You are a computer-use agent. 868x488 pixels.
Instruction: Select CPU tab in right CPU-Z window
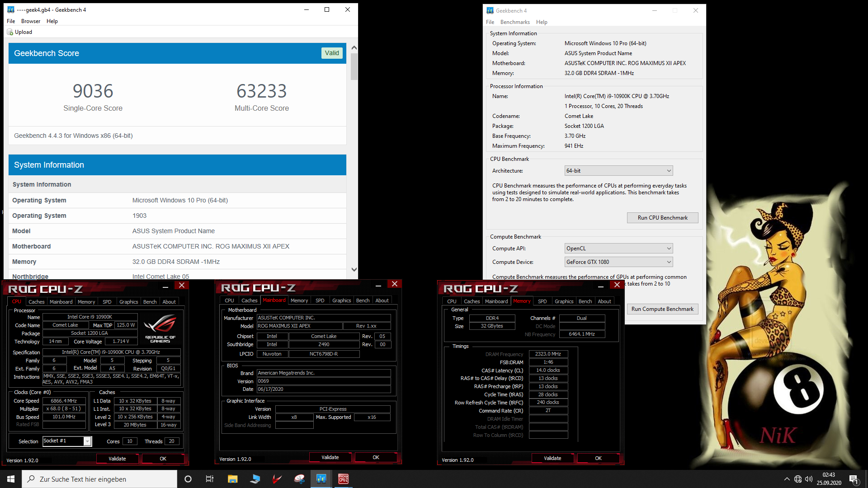click(452, 301)
